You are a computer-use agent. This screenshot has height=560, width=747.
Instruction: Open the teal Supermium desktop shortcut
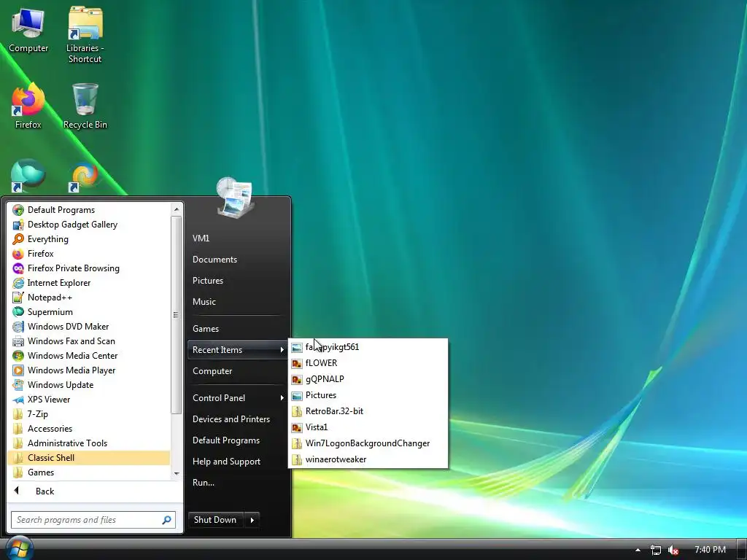pos(28,175)
